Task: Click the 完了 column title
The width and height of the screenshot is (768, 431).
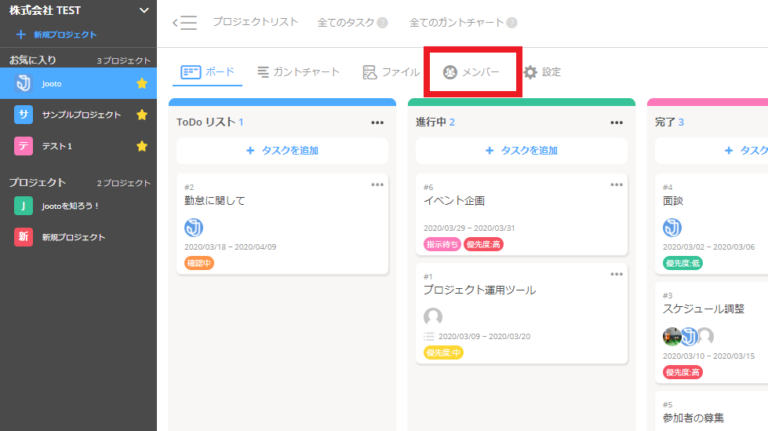Action: pos(665,122)
